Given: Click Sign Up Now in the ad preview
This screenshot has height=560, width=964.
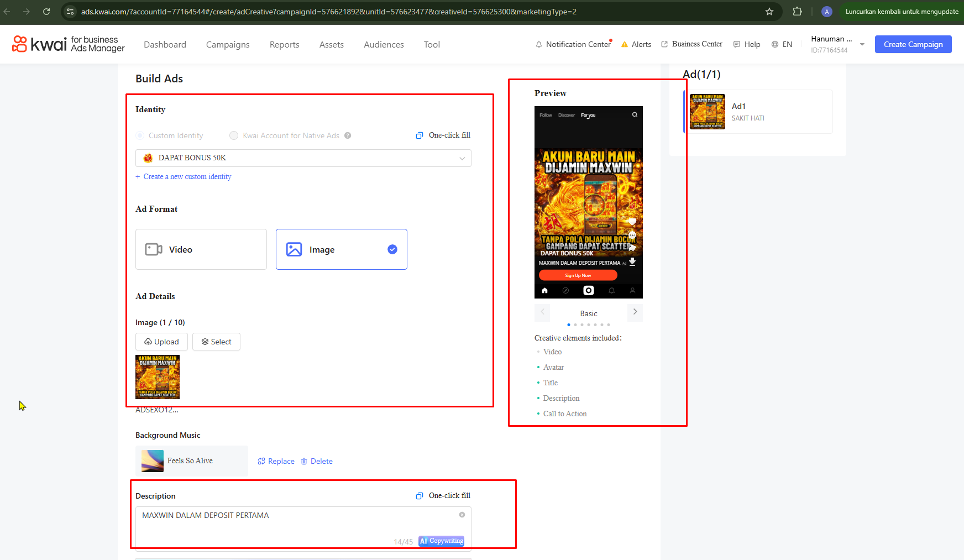Looking at the screenshot, I should pyautogui.click(x=578, y=275).
